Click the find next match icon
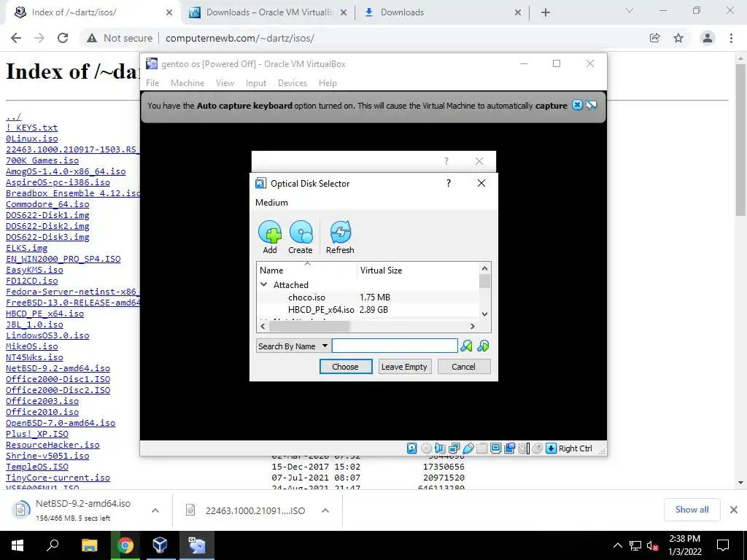 (x=483, y=346)
